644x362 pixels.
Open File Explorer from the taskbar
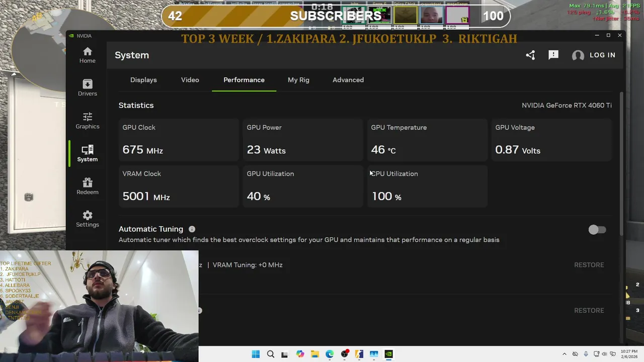314,354
